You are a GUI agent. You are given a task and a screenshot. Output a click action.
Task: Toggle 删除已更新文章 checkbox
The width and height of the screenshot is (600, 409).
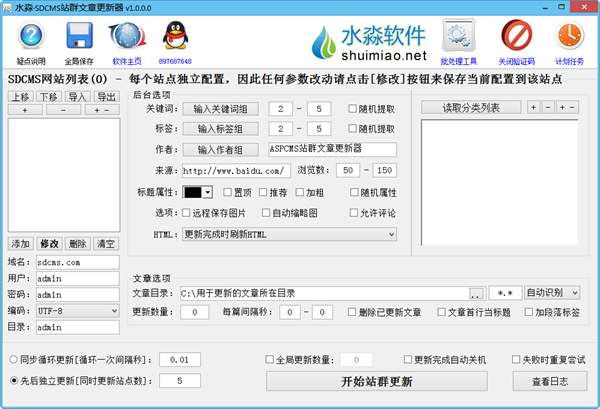[352, 312]
